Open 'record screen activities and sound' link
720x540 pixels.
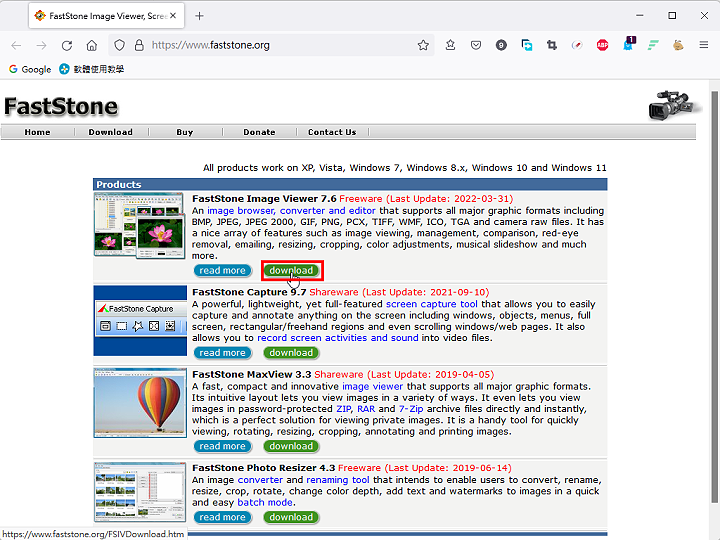click(x=338, y=338)
